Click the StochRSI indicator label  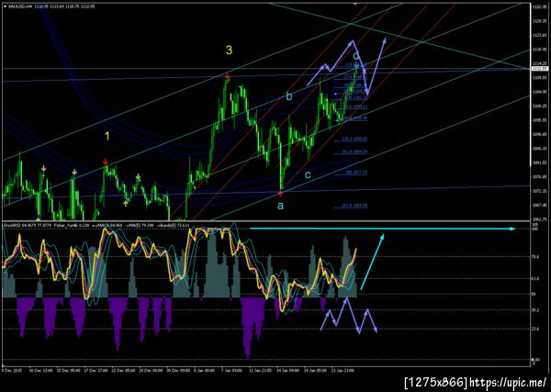(12, 224)
